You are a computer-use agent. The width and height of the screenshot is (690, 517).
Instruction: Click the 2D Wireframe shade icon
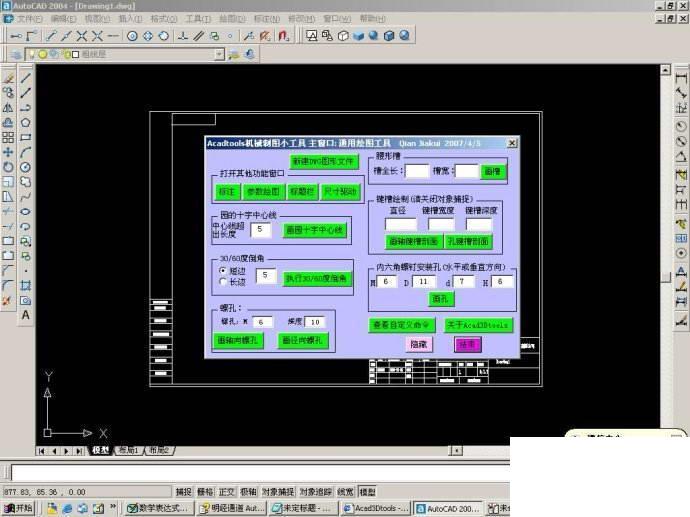click(x=311, y=36)
